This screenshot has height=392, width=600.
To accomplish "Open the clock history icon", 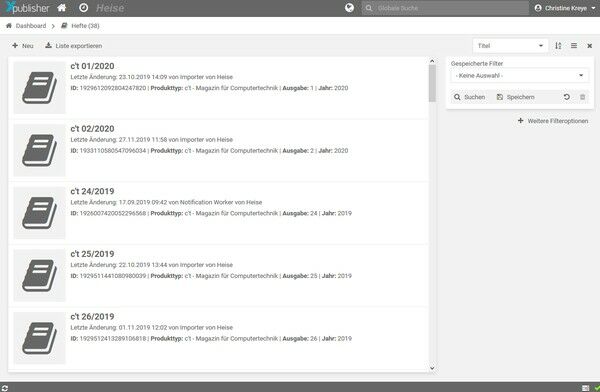I will coord(83,8).
